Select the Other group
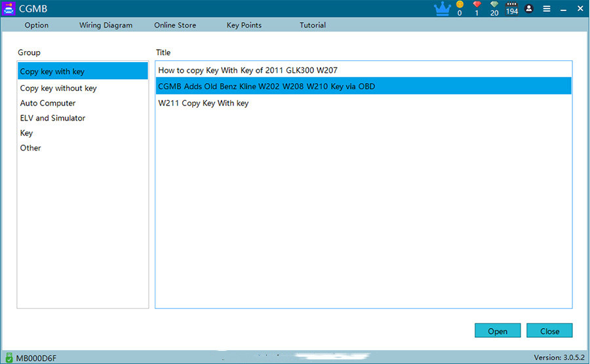This screenshot has width=590, height=364. (83, 148)
